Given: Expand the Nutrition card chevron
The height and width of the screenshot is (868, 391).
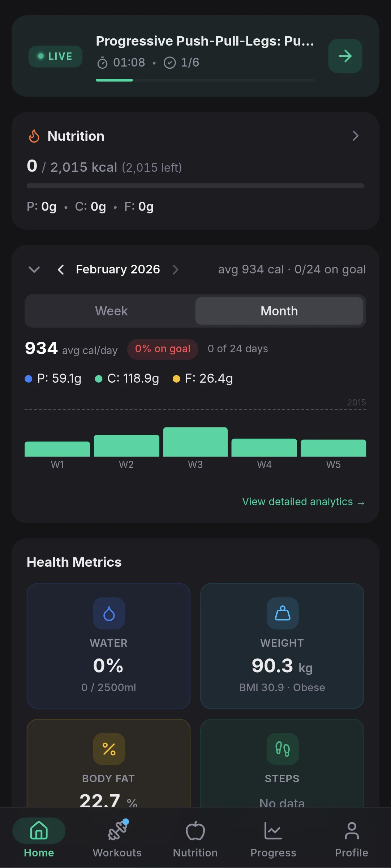Looking at the screenshot, I should 355,136.
